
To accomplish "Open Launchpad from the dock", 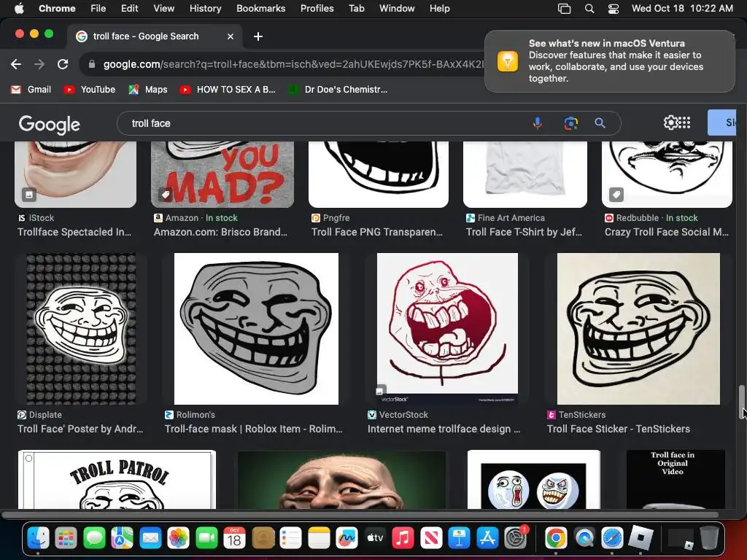I will (x=66, y=539).
